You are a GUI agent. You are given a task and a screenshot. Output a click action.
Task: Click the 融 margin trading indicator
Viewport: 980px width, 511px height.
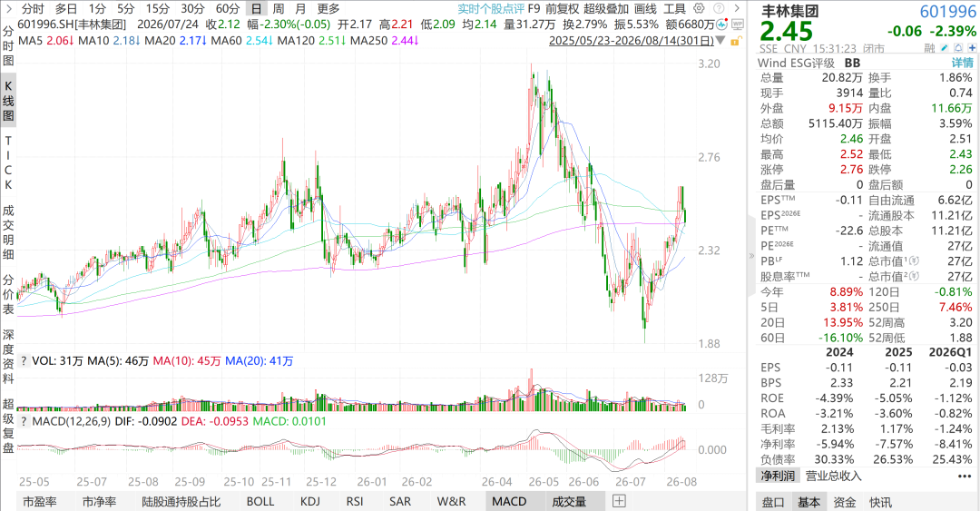click(x=929, y=48)
